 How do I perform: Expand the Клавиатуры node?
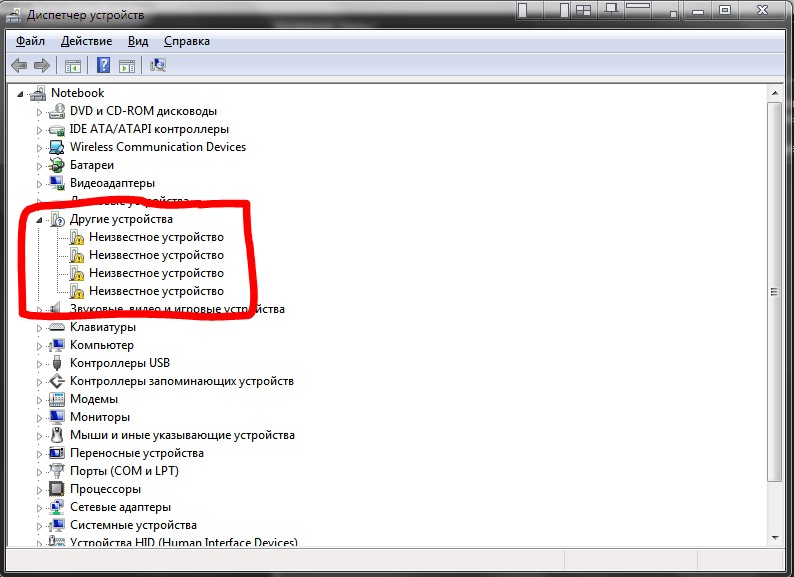[x=39, y=328]
